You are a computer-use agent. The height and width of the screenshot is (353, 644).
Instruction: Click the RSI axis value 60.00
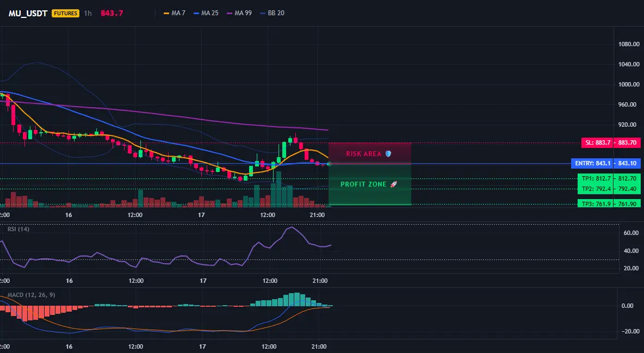[x=631, y=233]
